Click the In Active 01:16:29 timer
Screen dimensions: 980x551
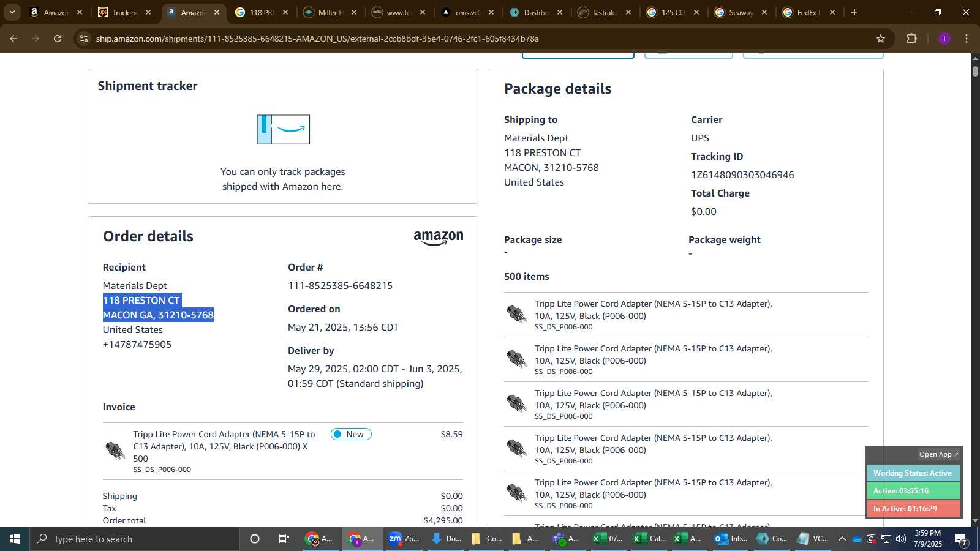click(913, 509)
